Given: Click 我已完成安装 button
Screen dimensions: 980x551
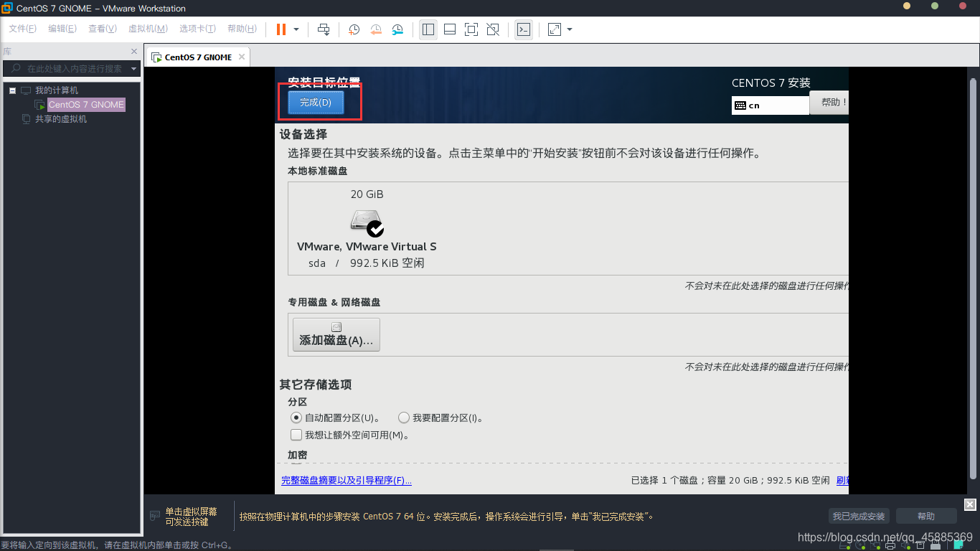Looking at the screenshot, I should pyautogui.click(x=859, y=516).
